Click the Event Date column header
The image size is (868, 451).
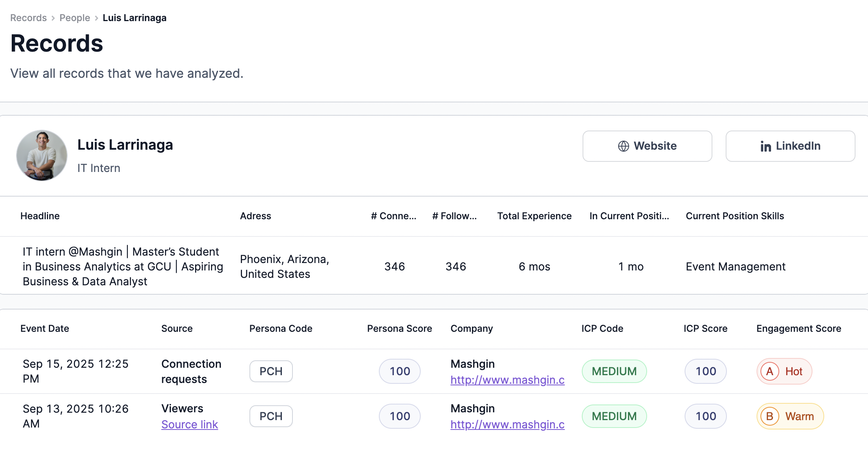[x=45, y=329]
